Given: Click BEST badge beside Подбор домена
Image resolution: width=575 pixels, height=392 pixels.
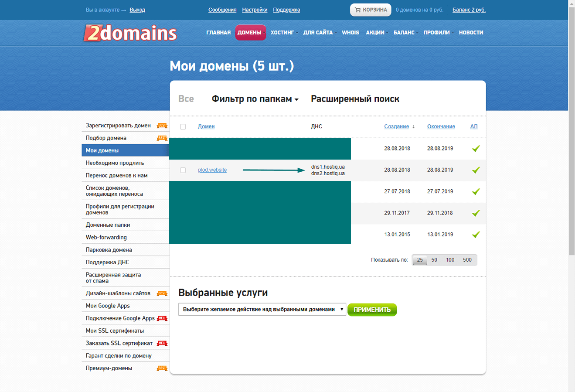Looking at the screenshot, I should (x=162, y=138).
